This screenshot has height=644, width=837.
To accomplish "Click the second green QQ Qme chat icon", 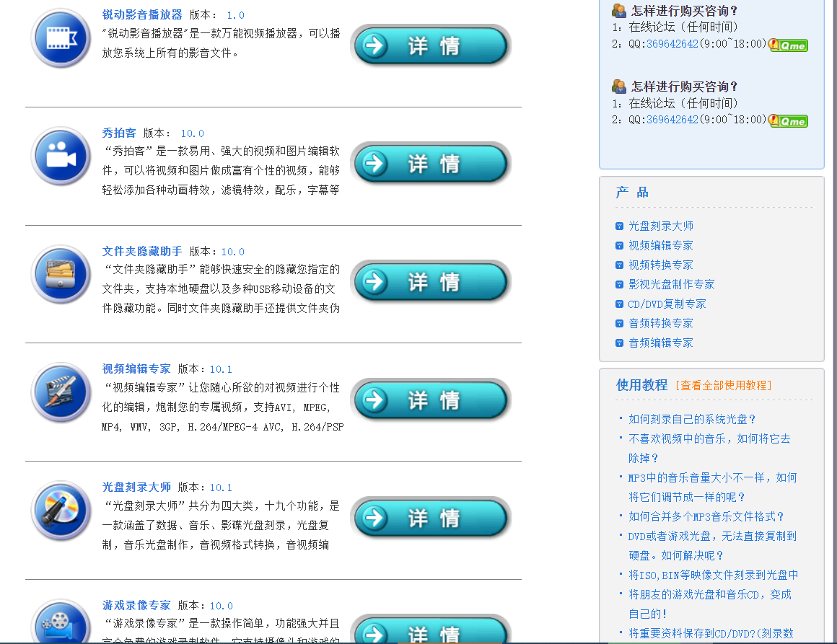I will coord(789,120).
